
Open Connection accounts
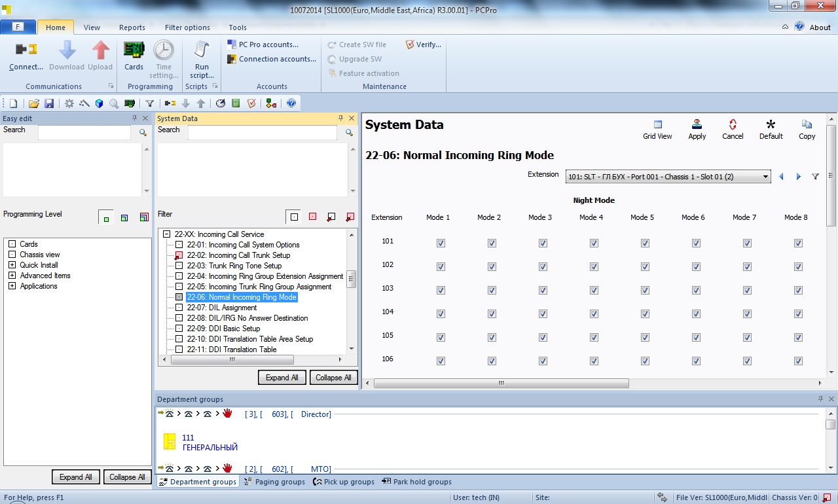coord(272,59)
